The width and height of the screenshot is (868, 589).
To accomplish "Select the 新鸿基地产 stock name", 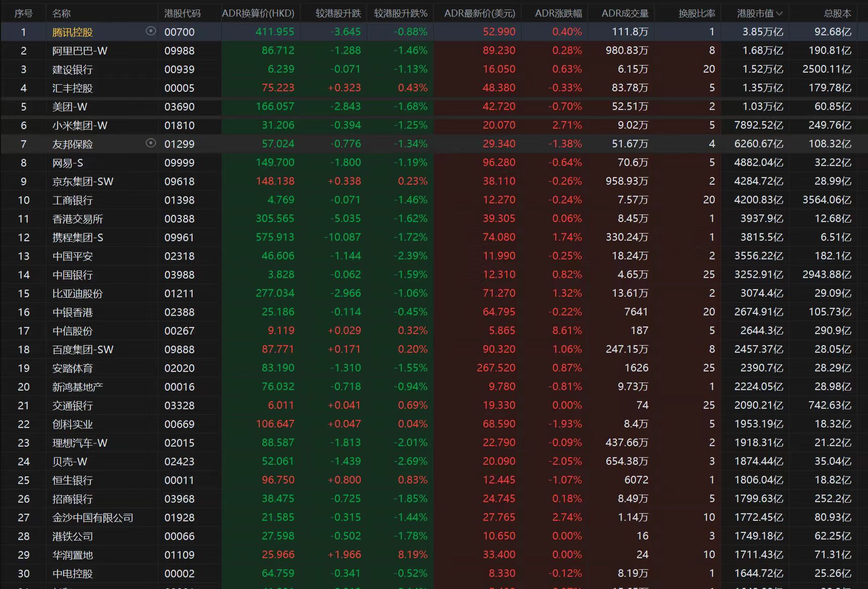I will pos(78,387).
